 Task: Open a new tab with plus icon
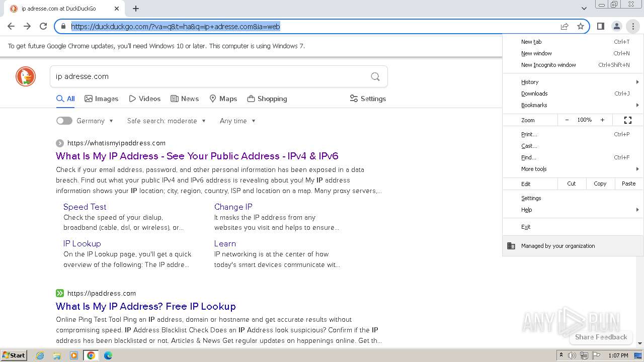click(136, 9)
